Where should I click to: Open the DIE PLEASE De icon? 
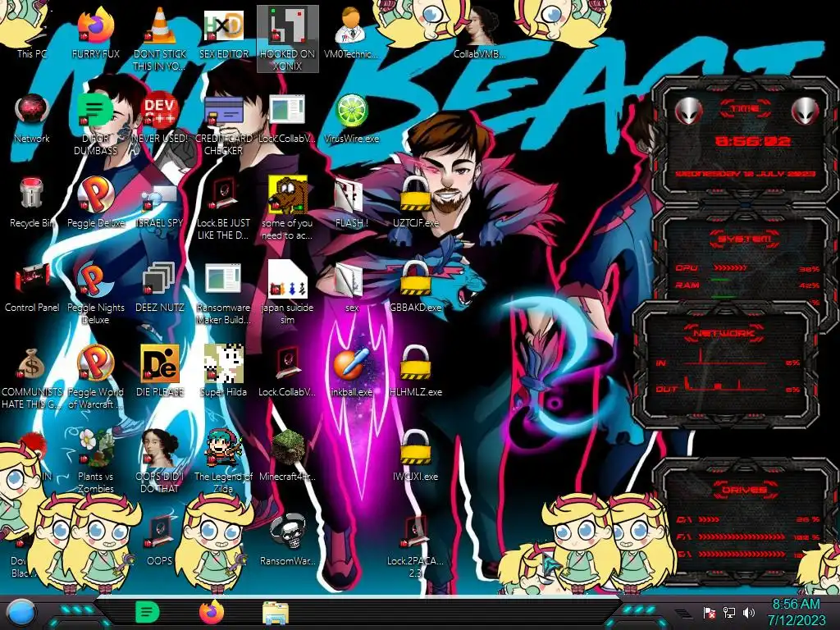point(160,371)
